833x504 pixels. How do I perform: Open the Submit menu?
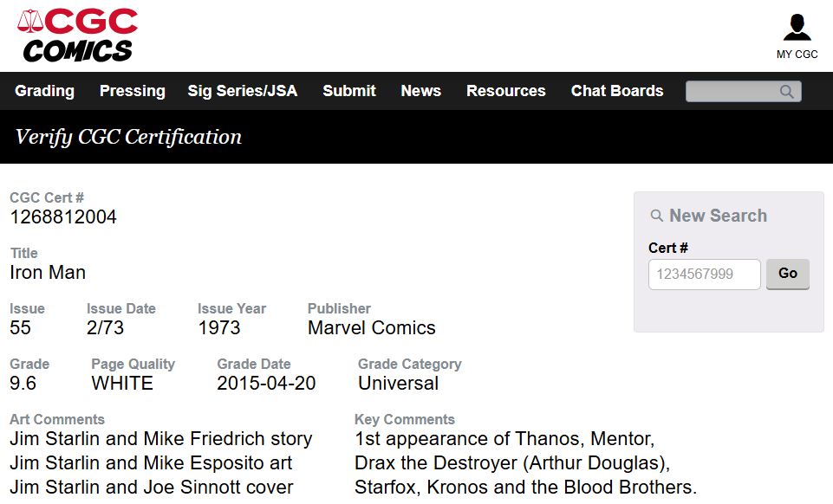click(x=348, y=91)
